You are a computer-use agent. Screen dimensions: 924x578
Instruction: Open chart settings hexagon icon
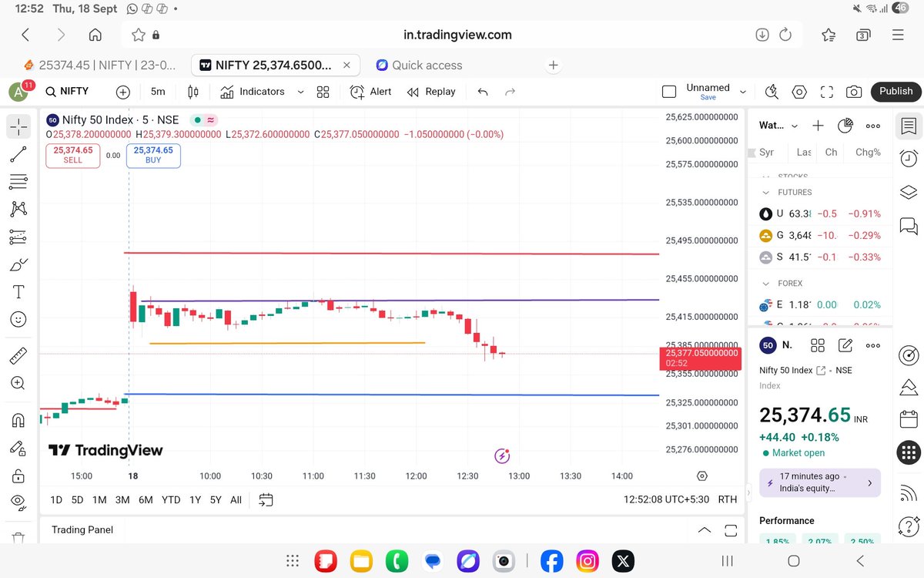click(799, 92)
